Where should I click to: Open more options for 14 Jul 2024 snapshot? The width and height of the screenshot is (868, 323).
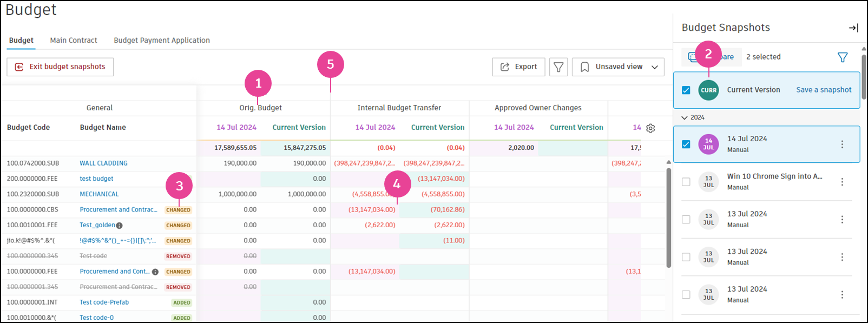tap(842, 144)
